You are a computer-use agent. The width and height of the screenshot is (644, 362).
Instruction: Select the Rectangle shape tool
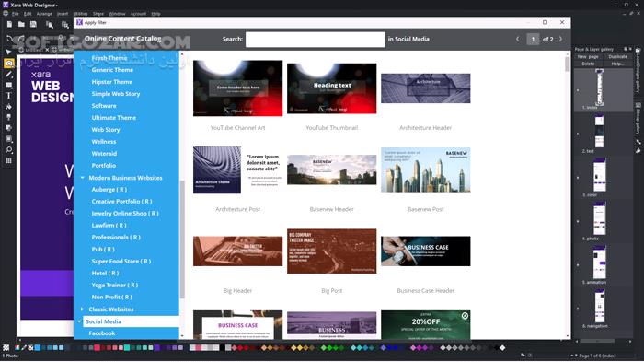[8, 85]
